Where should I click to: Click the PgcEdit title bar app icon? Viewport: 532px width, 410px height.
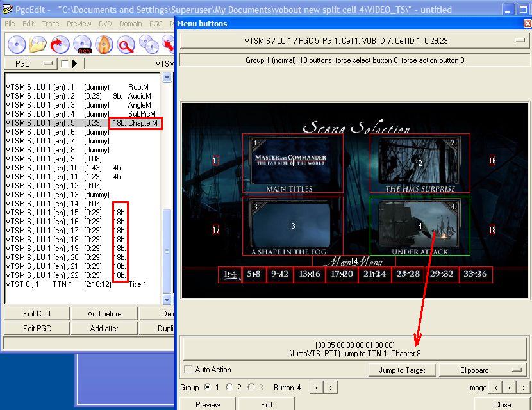[x=7, y=9]
